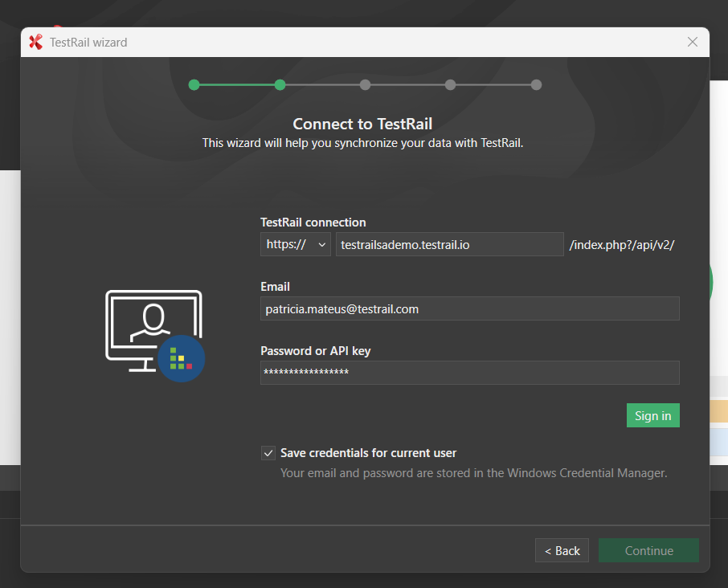Click the Windows Credential Manager note text
This screenshot has height=588, width=728.
tap(473, 473)
